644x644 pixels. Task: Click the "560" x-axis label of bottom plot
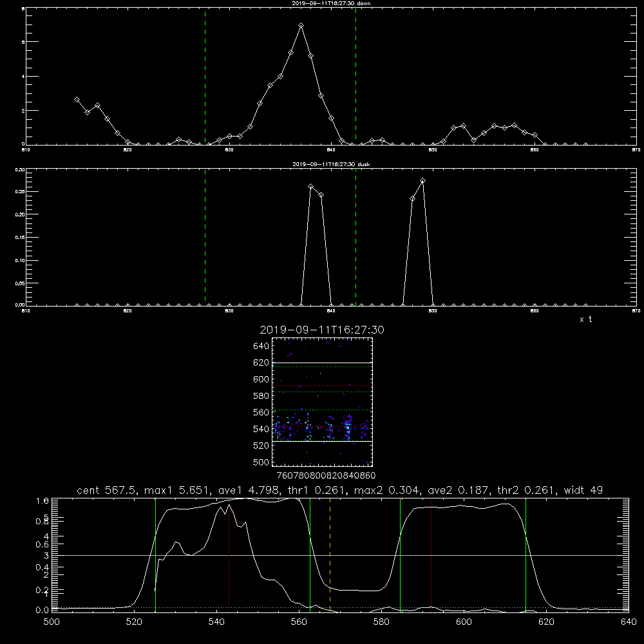pos(299,622)
